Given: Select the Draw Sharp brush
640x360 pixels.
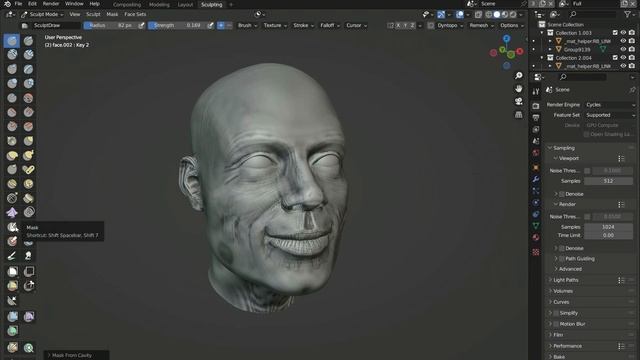Looking at the screenshot, I should pyautogui.click(x=28, y=41).
